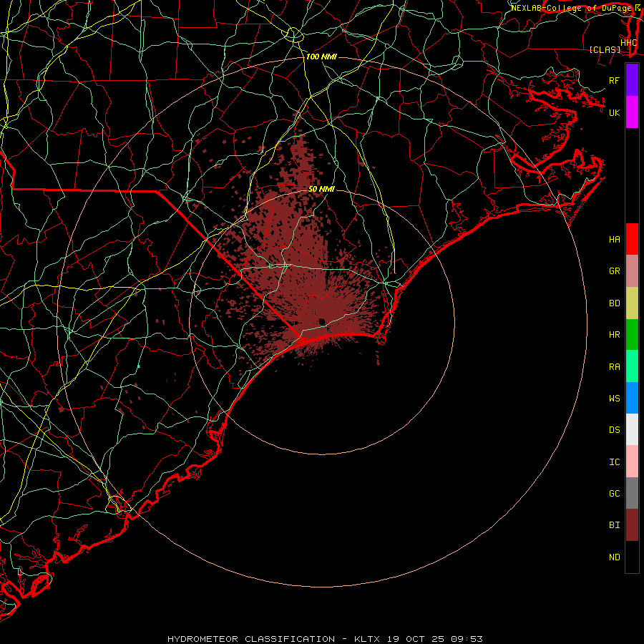Click the HA red legend swatch
644x644 pixels.
[632, 239]
